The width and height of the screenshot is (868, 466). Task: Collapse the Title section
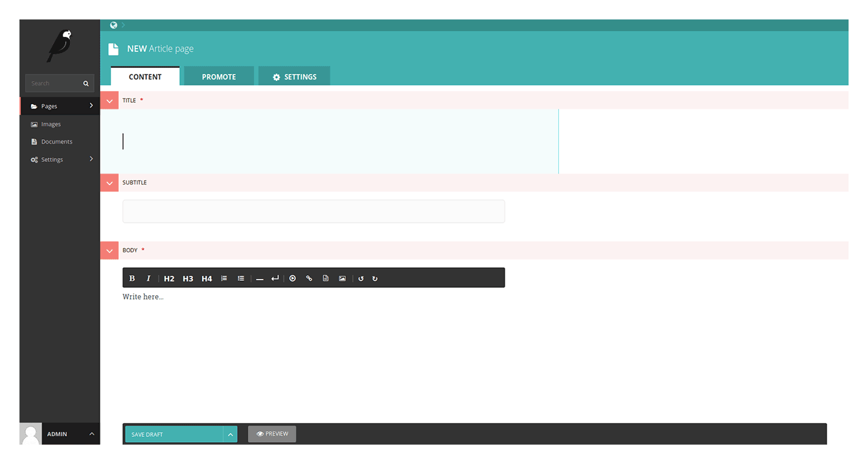109,100
